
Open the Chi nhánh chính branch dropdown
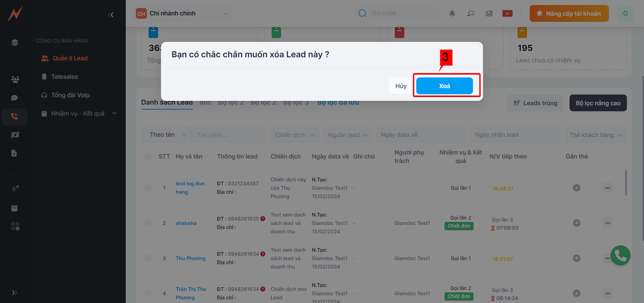(x=183, y=14)
